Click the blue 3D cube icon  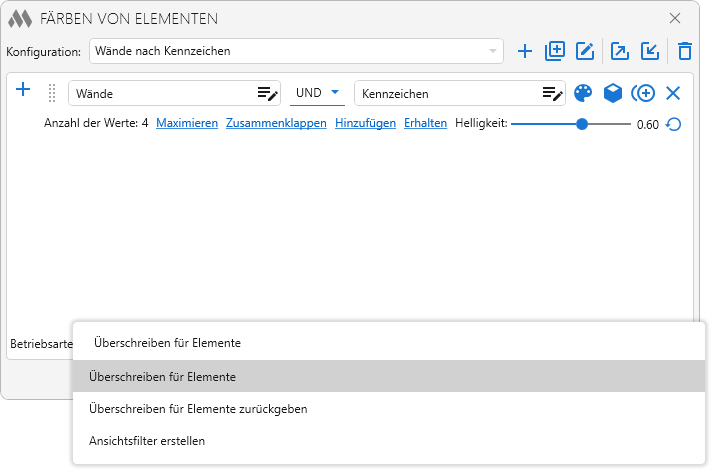point(612,93)
